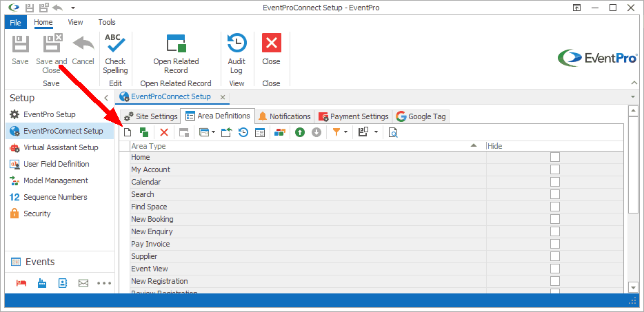Open filter funnel dropdown arrow

(x=346, y=132)
